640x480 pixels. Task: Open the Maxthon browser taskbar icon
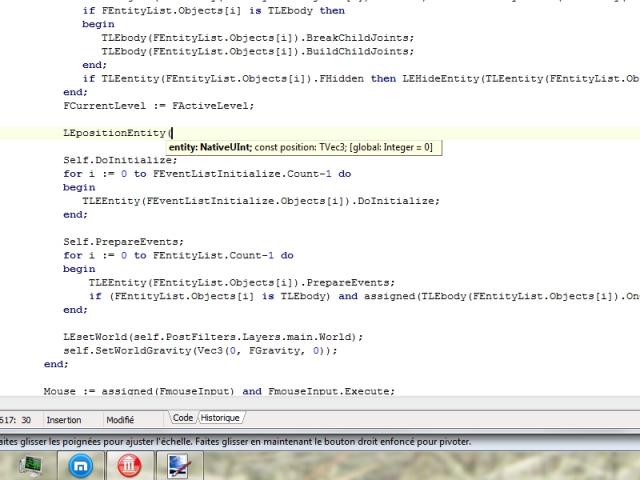point(81,466)
